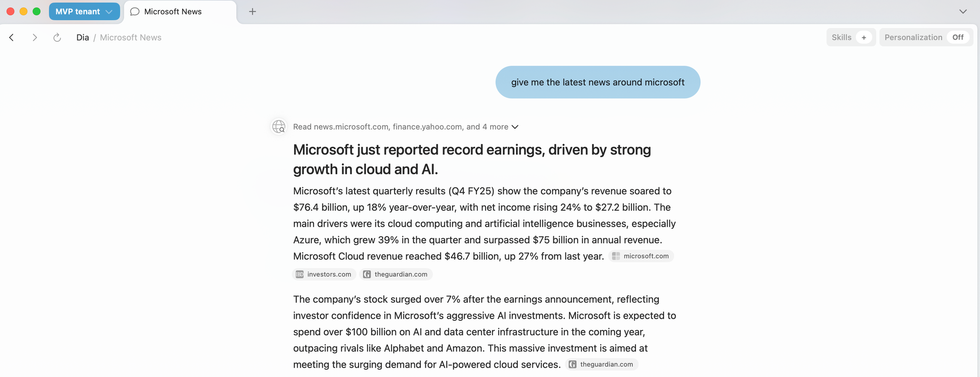Reload the page with refresh icon

(x=57, y=38)
